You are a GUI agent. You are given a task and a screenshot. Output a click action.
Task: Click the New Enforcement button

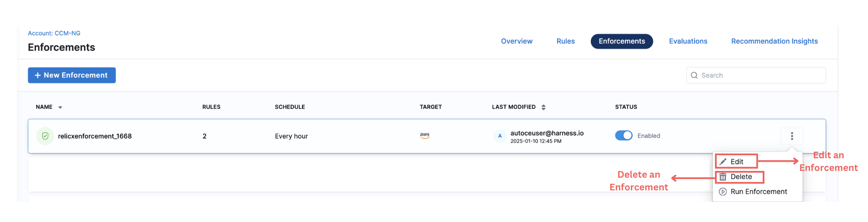click(x=72, y=75)
